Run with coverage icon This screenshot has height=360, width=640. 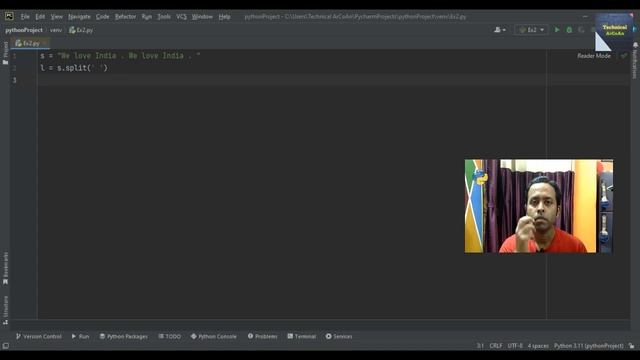[581, 30]
